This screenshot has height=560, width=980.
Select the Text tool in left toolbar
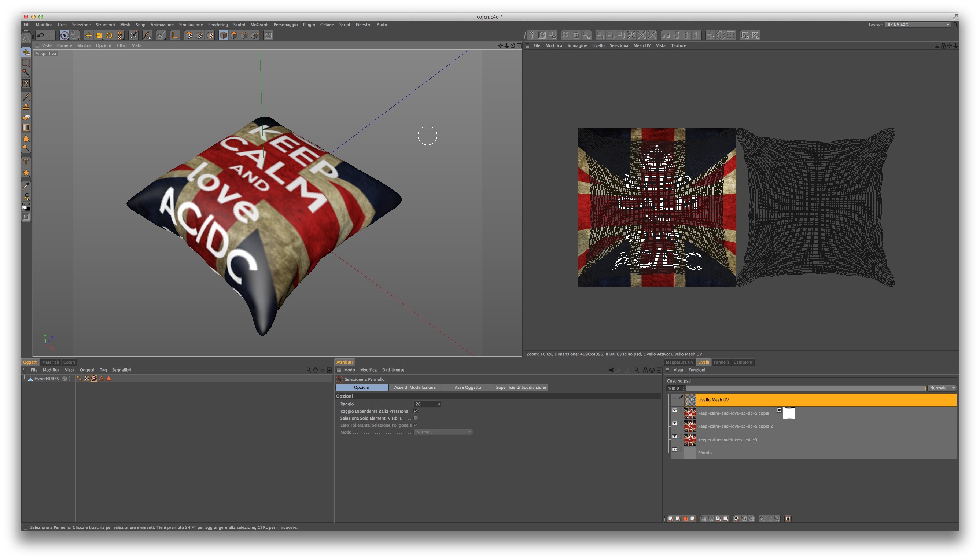tap(26, 162)
